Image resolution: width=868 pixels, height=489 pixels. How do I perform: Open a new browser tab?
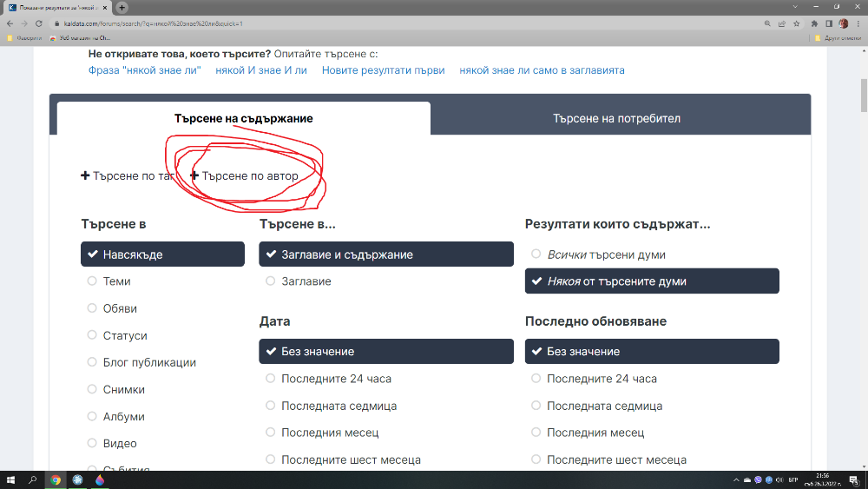point(122,8)
